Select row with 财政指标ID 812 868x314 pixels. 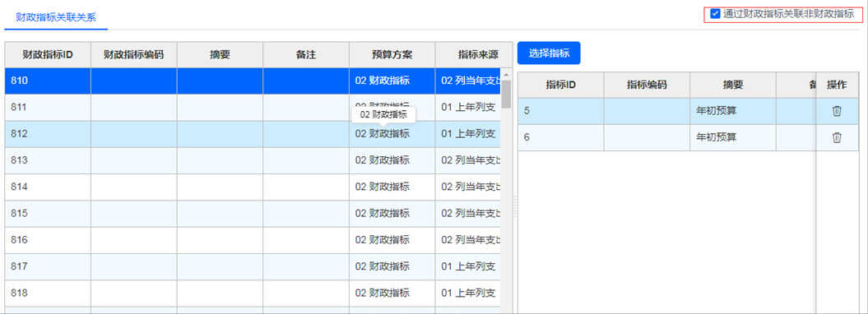(253, 134)
